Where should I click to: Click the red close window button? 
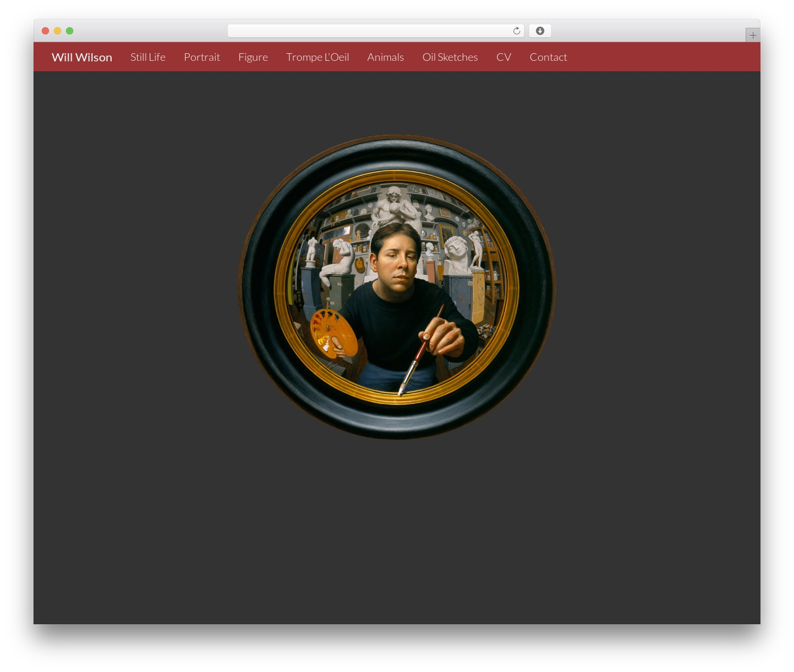(45, 31)
